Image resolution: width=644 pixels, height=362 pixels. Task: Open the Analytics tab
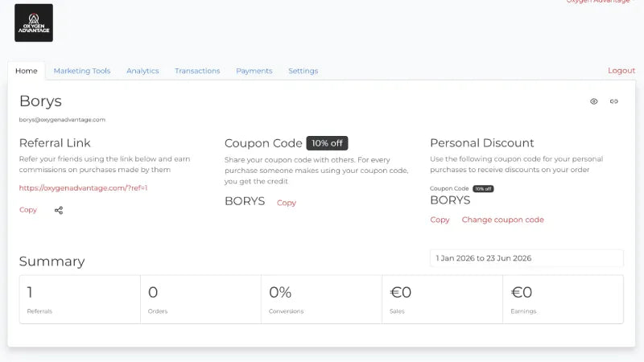[142, 71]
